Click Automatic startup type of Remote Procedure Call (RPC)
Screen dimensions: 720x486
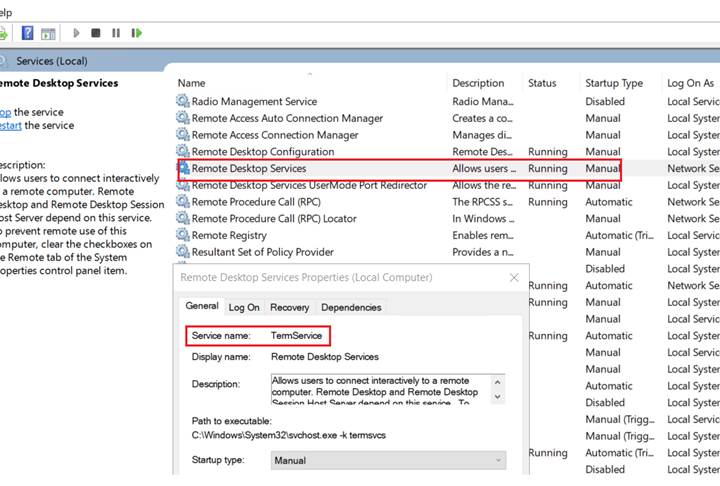click(x=608, y=202)
